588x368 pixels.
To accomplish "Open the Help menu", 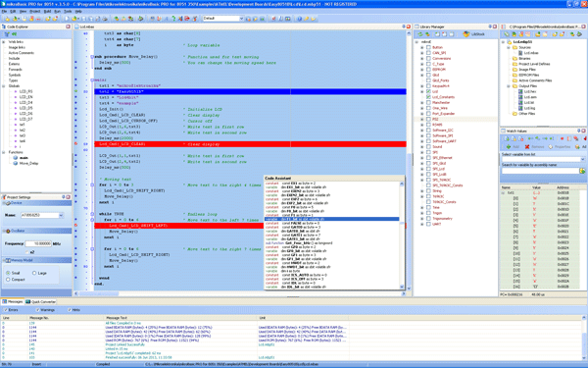I will (x=78, y=11).
